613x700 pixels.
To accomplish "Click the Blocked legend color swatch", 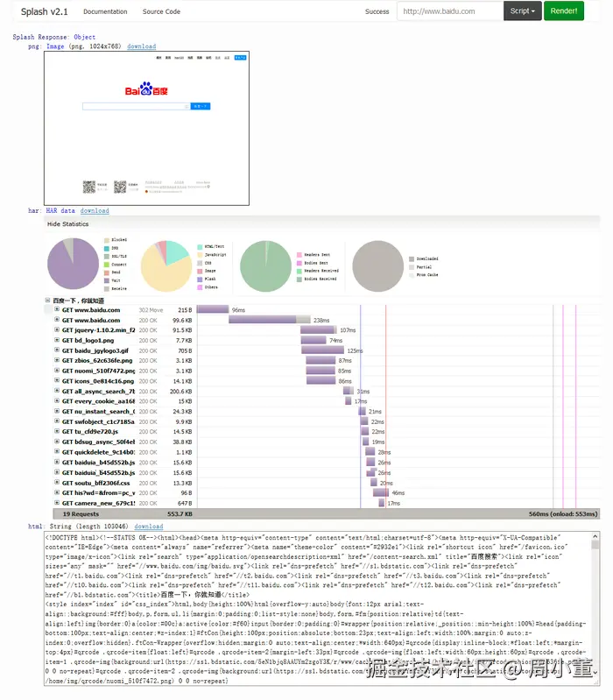I will pyautogui.click(x=107, y=240).
